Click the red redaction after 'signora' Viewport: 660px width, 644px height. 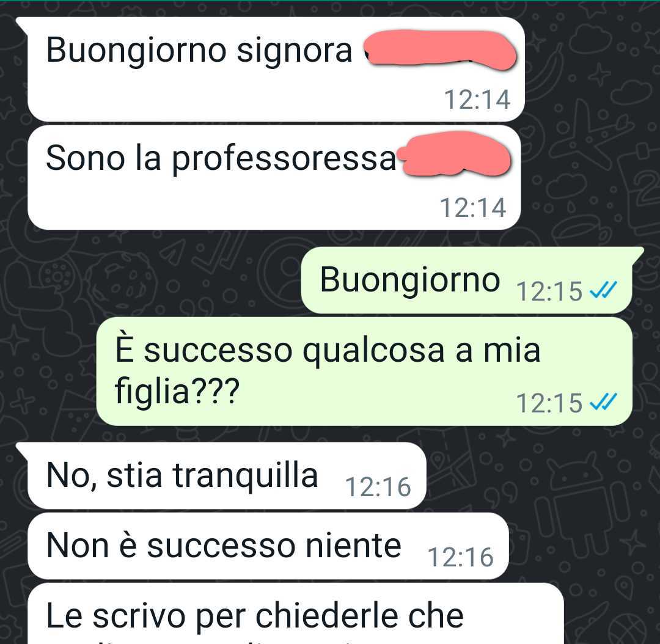(440, 49)
